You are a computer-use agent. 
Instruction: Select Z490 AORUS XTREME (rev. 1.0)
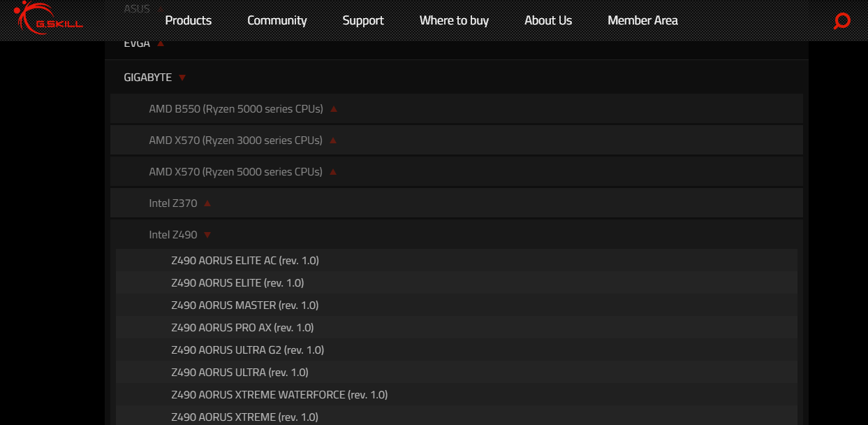457,416
